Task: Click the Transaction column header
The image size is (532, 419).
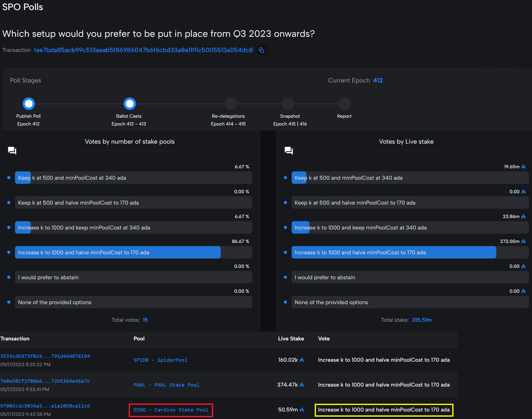Action: coord(15,339)
